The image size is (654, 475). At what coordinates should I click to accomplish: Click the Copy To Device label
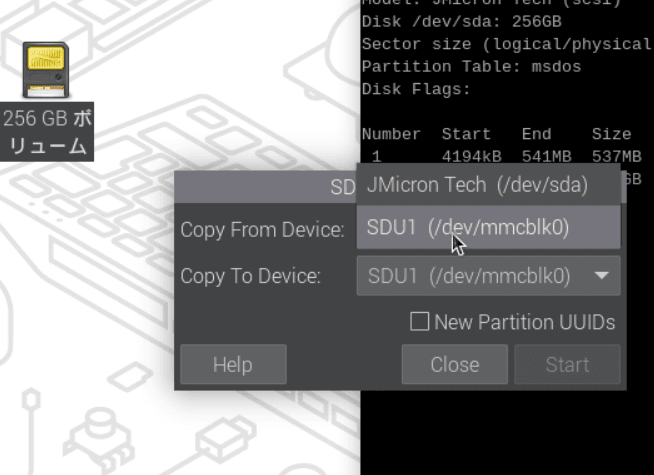250,276
